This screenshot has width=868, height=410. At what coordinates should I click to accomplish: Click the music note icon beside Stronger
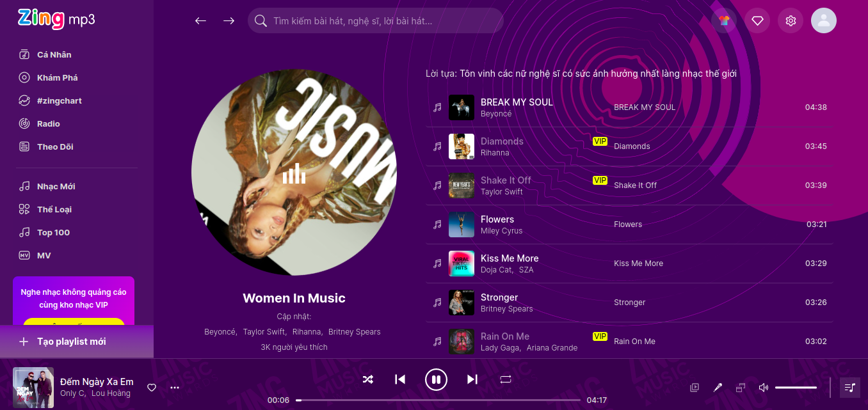point(437,303)
